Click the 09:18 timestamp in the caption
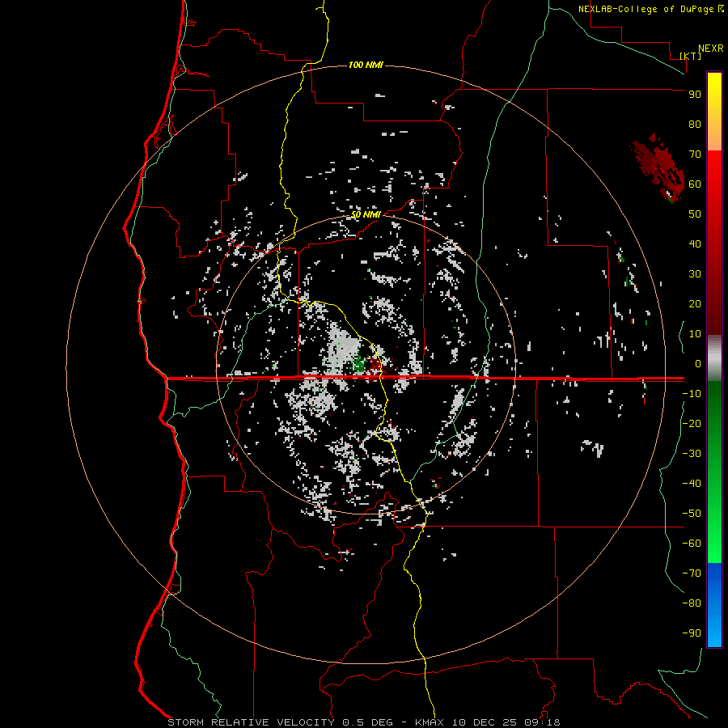 point(541,722)
